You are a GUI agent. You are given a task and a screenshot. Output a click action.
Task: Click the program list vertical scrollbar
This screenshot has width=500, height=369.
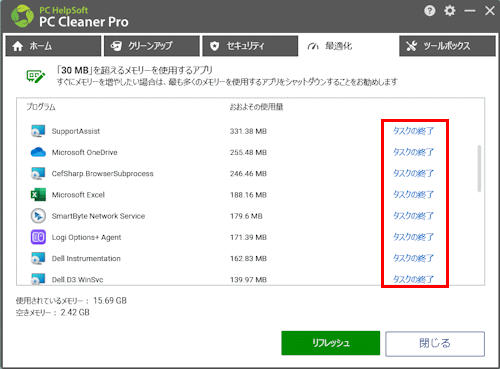pyautogui.click(x=479, y=169)
